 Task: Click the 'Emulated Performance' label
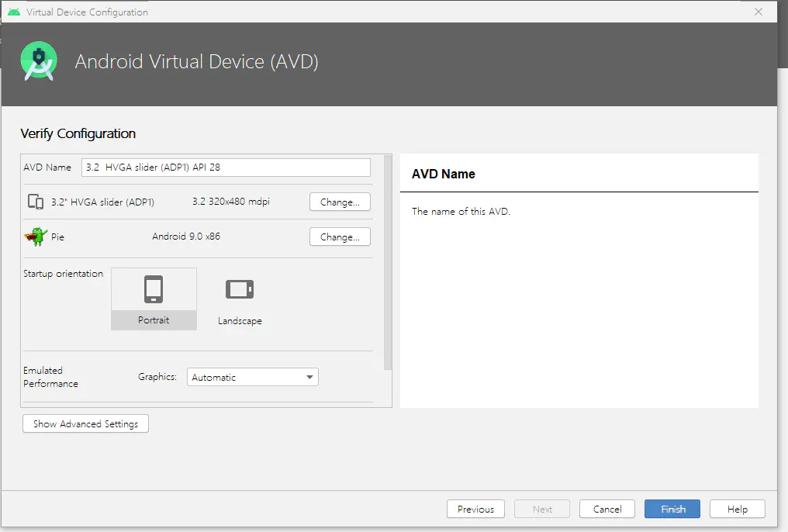(50, 377)
